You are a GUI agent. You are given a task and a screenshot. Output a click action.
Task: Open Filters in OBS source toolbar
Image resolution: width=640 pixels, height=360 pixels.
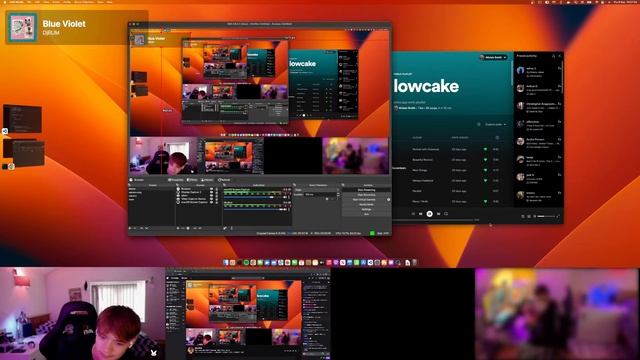(x=192, y=180)
